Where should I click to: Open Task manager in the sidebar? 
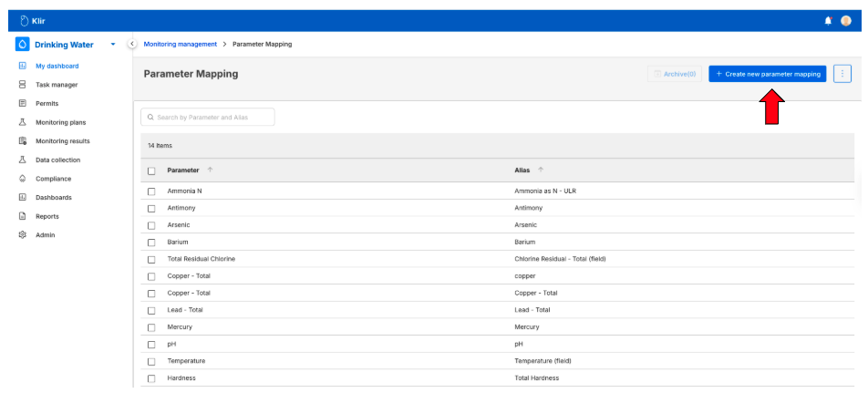57,85
